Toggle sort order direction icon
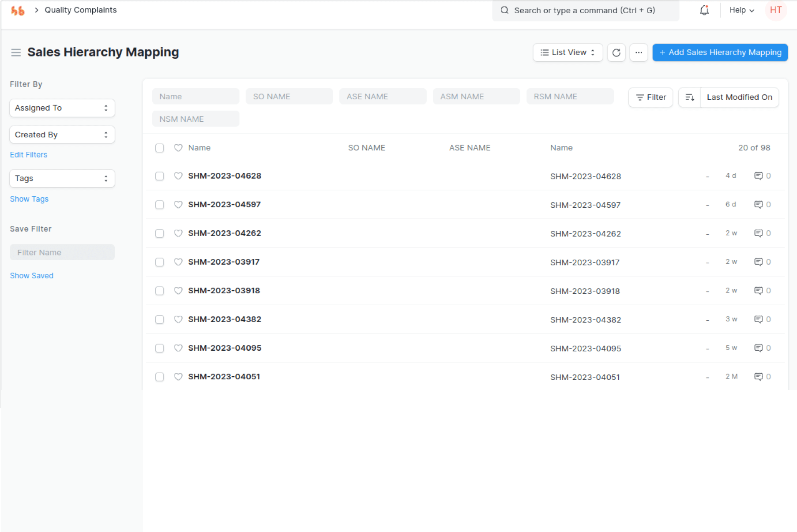 (689, 97)
